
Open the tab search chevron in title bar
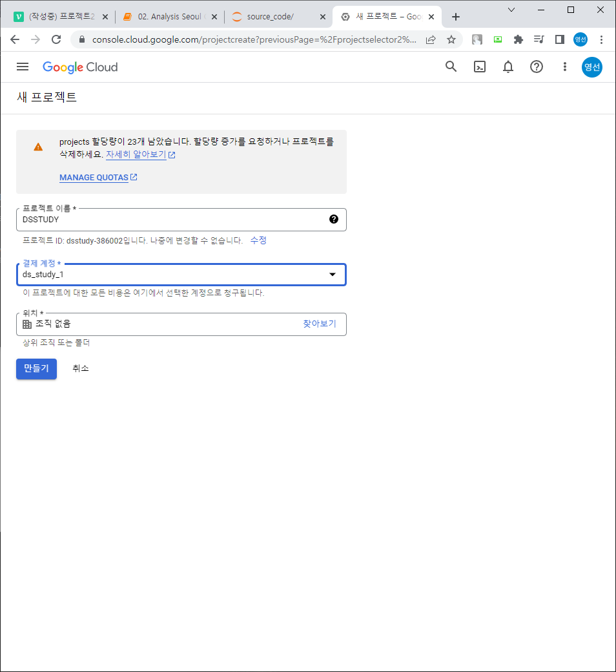coord(511,10)
